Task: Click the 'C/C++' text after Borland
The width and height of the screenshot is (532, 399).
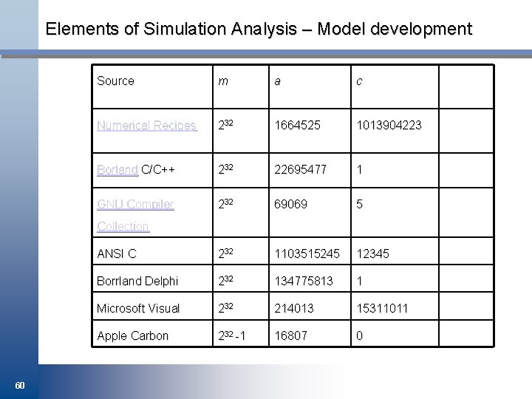Action: pyautogui.click(x=158, y=169)
